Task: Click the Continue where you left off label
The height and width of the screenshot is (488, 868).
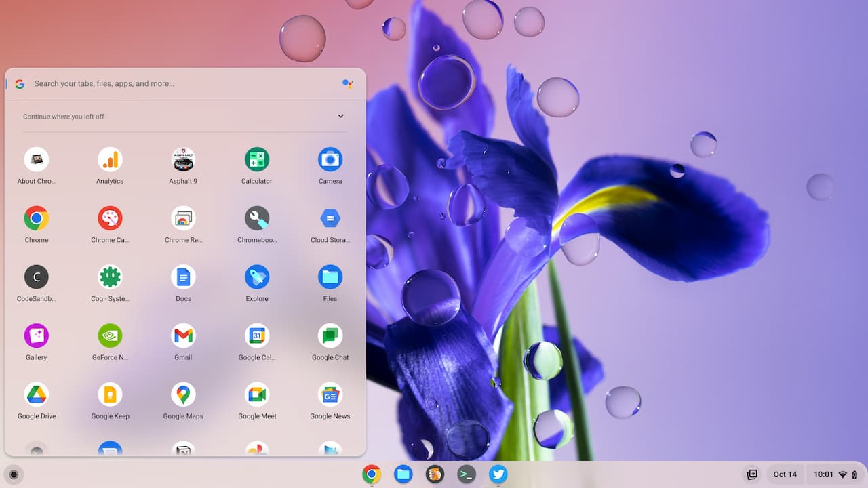Action: click(64, 117)
